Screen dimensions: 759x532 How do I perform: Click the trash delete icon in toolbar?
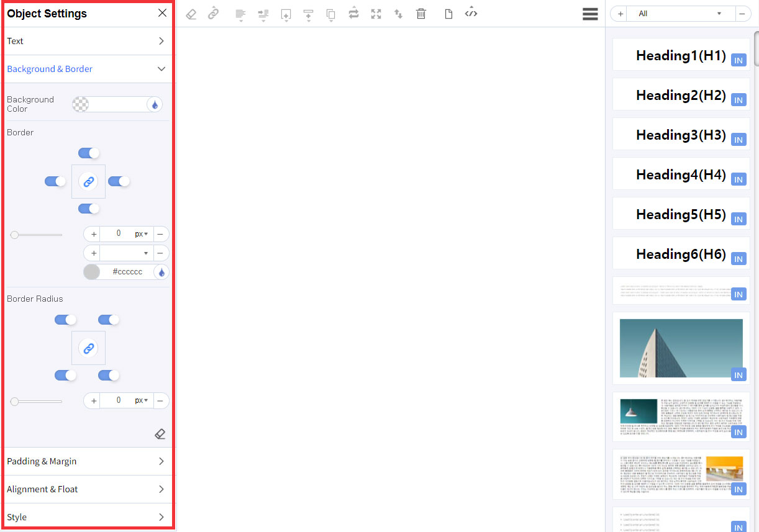421,14
